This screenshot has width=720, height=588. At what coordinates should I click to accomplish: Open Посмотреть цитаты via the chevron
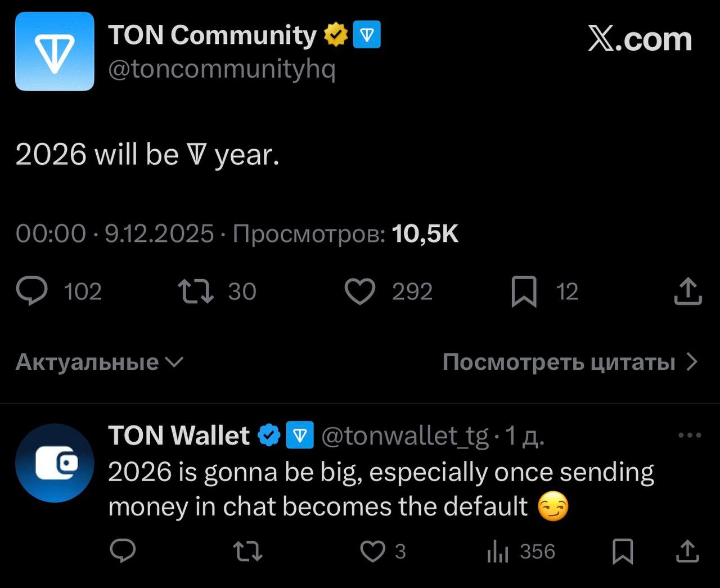pos(691,362)
